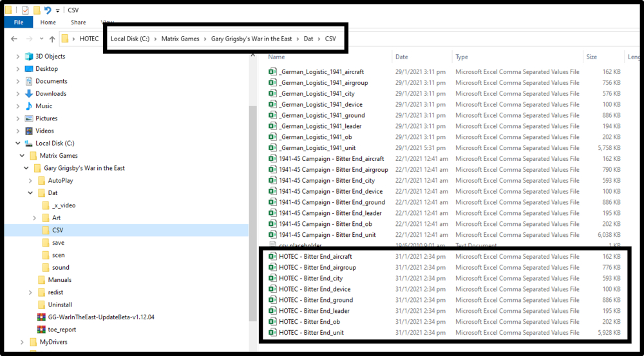
Task: Select the Music icon in navigation pane
Action: click(x=29, y=106)
